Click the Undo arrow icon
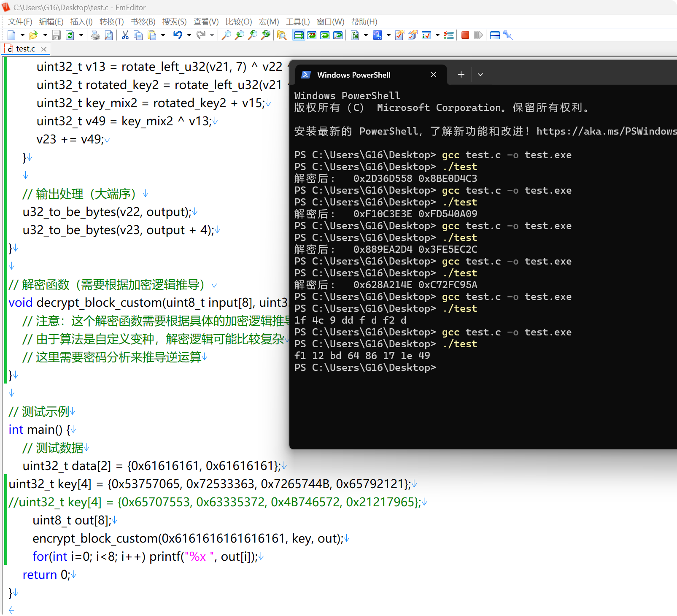 tap(178, 35)
